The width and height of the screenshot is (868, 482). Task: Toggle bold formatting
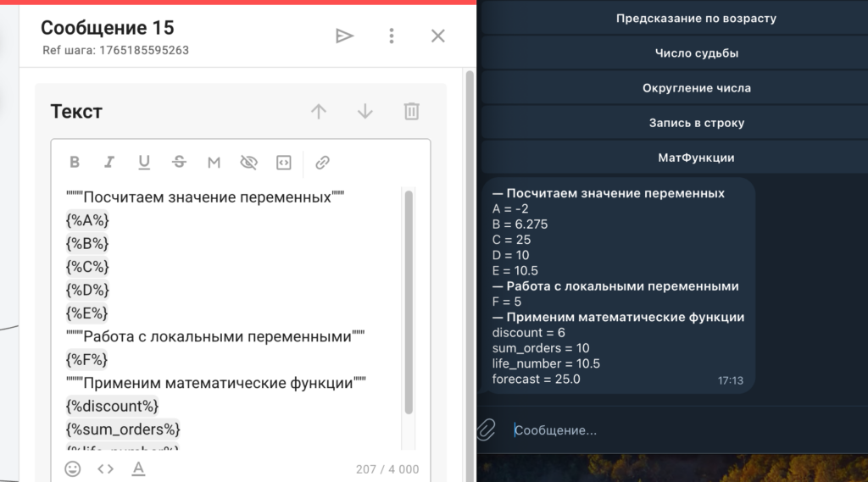[x=75, y=163]
